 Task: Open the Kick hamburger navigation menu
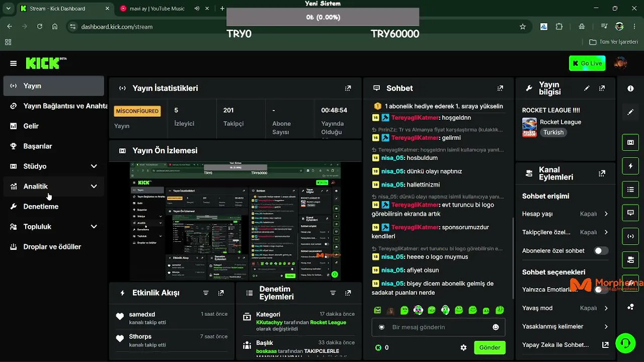click(x=14, y=63)
